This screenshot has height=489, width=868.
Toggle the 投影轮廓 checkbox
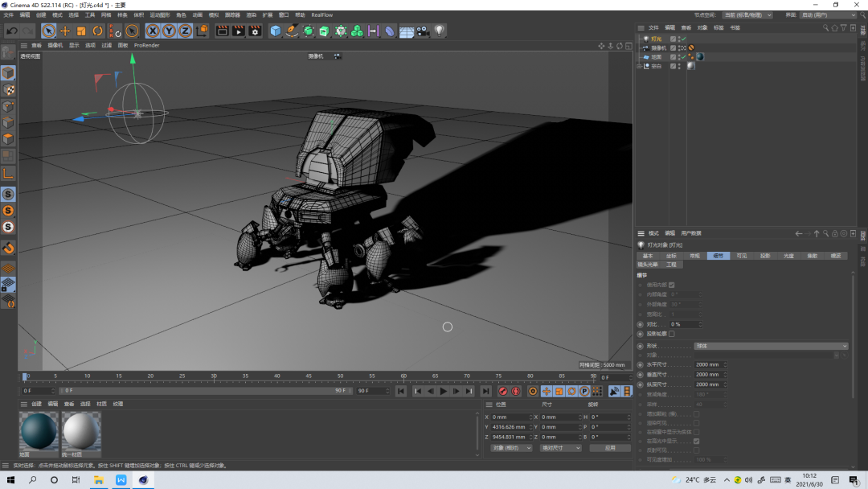671,334
